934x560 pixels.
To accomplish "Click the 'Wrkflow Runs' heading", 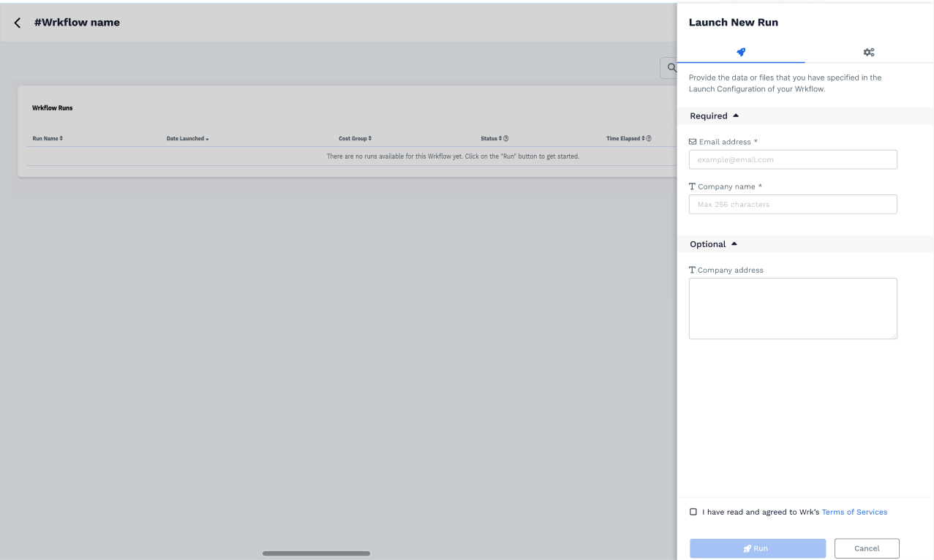I will tap(53, 108).
